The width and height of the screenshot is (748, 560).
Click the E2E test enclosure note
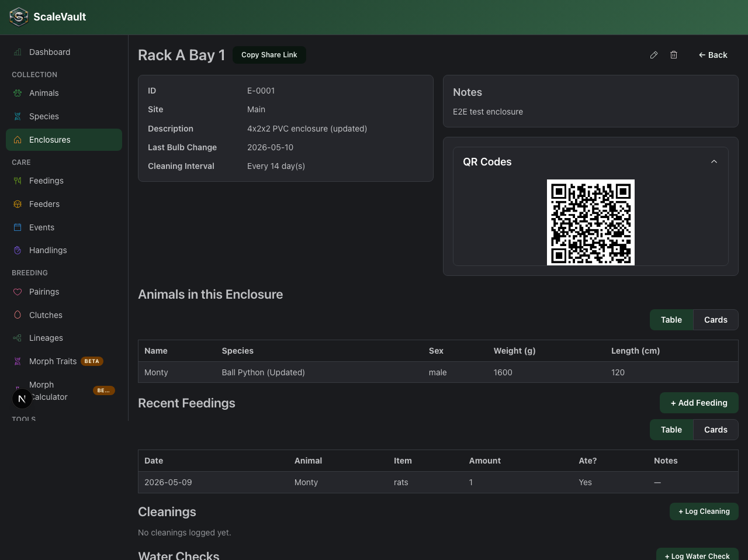pos(488,112)
